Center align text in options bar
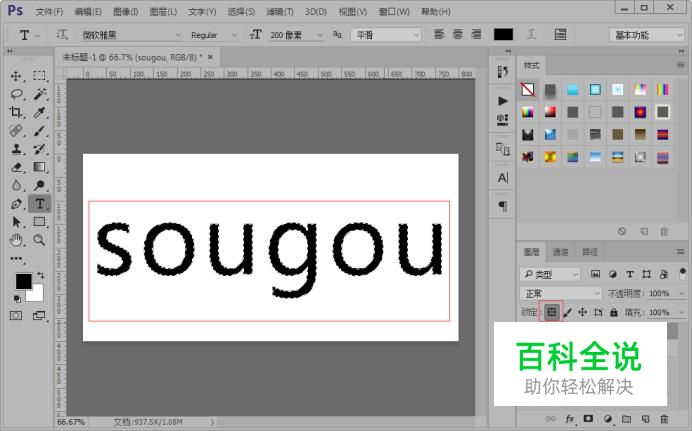The width and height of the screenshot is (692, 431). point(458,34)
